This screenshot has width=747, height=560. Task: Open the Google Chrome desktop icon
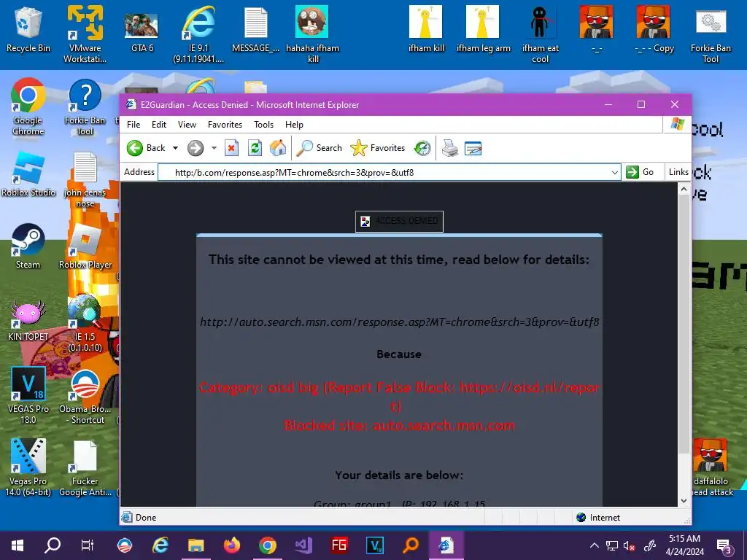tap(28, 106)
